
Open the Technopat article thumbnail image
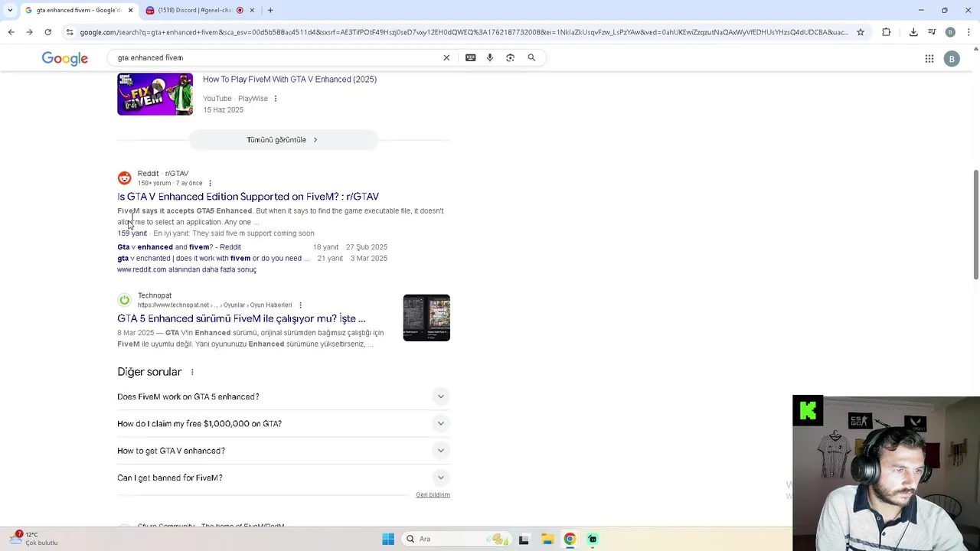[426, 318]
